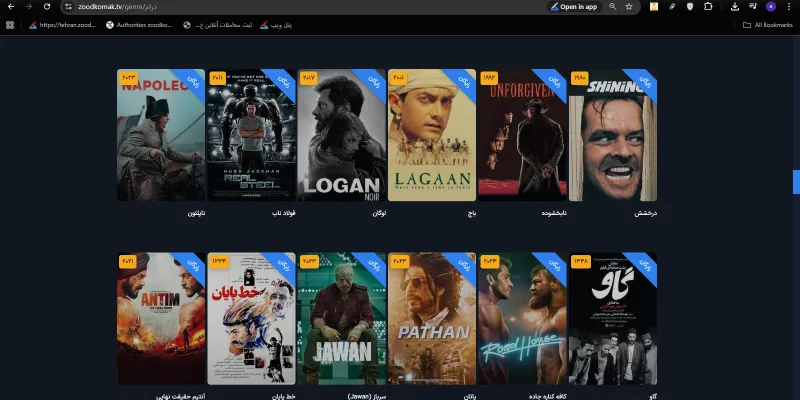Click the year badge on خط پایان poster
The image size is (800, 400).
coord(219,261)
